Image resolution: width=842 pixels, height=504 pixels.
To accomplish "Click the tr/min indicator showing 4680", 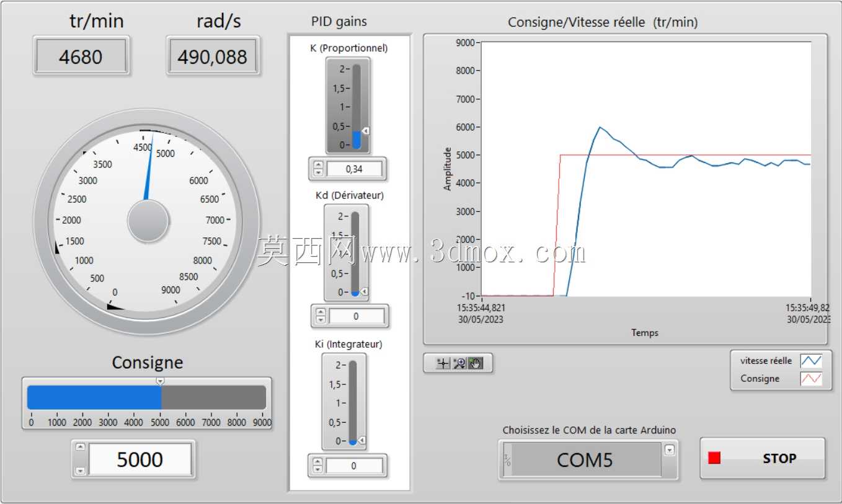I will (x=81, y=56).
